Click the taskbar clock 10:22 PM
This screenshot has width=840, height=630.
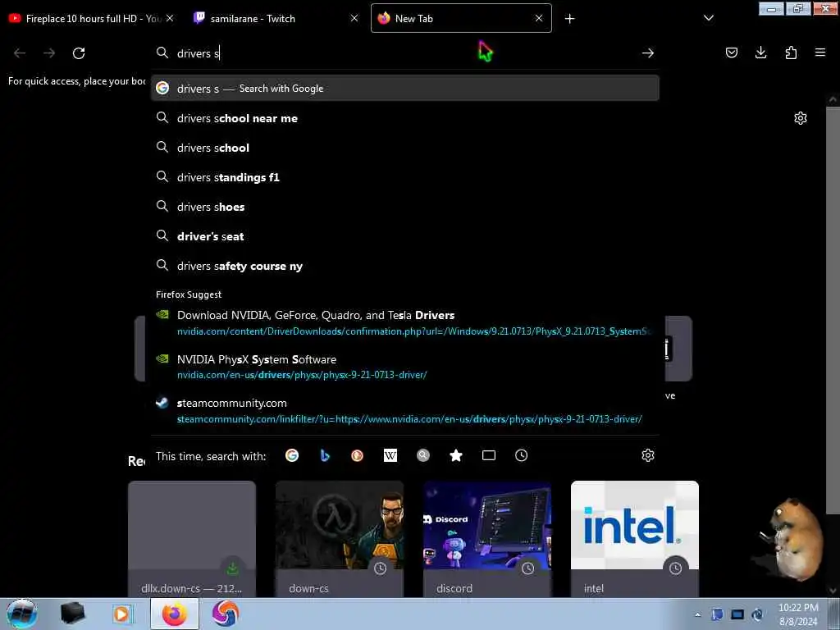click(798, 614)
